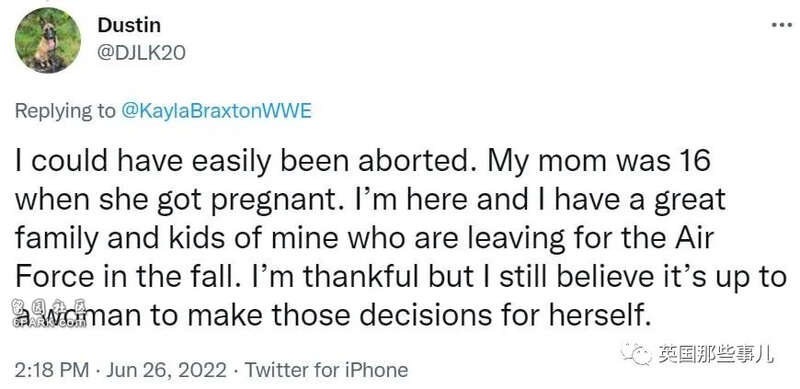Click the 2:18 PM timestamp
The width and height of the screenshot is (800, 389).
[52, 370]
